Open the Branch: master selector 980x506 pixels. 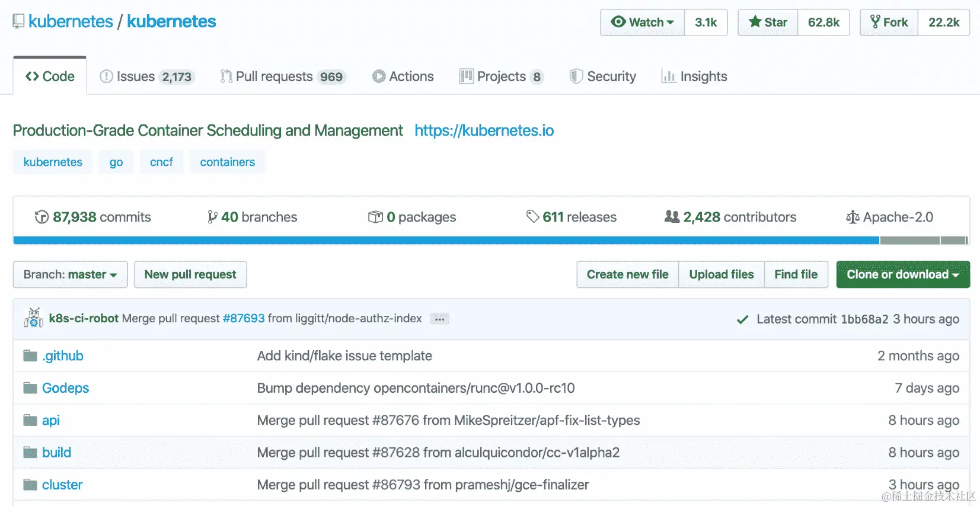tap(70, 274)
